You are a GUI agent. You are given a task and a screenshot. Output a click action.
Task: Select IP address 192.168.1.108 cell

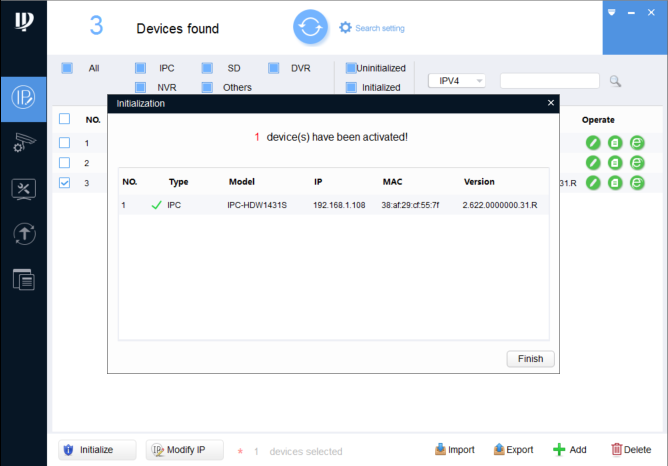(x=339, y=205)
